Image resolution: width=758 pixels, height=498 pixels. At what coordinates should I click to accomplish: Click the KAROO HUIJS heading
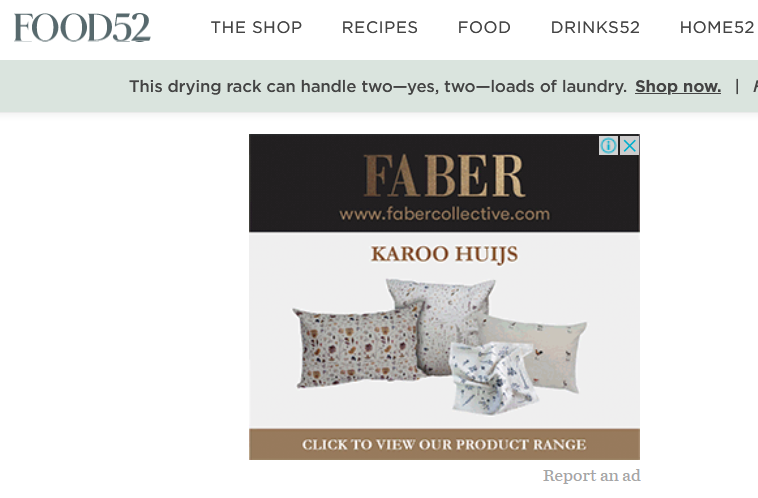coord(444,254)
